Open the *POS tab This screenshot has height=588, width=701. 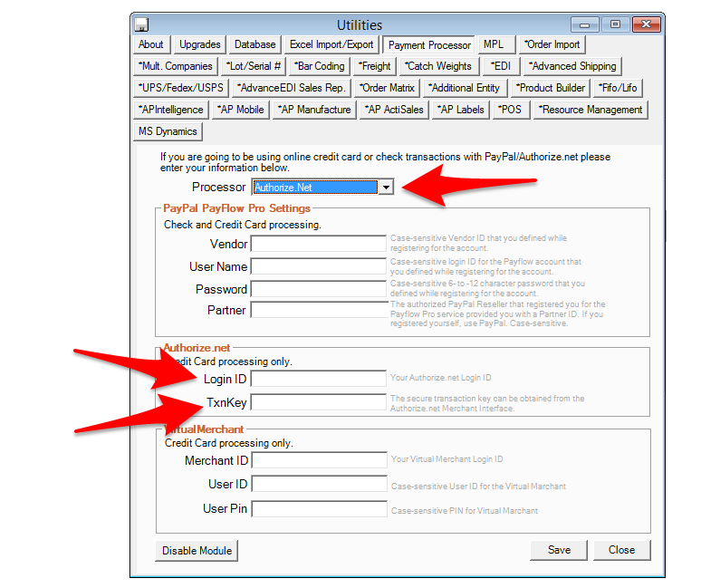coord(510,110)
